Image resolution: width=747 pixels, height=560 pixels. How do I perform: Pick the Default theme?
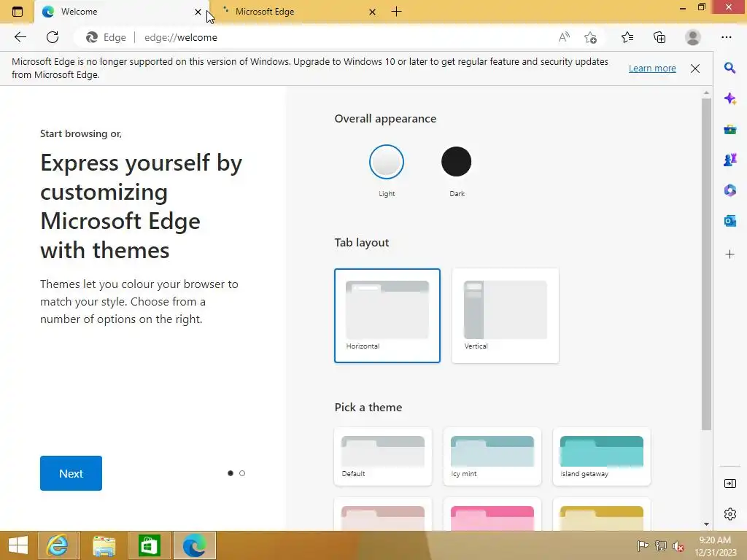tap(382, 456)
